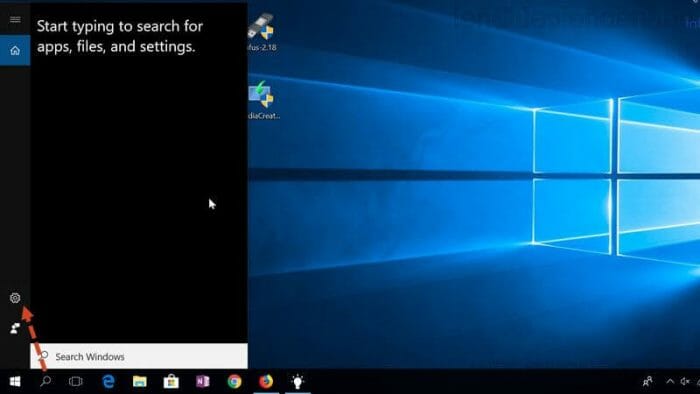700x394 pixels.
Task: Open the People icon in system tray
Action: [x=647, y=382]
